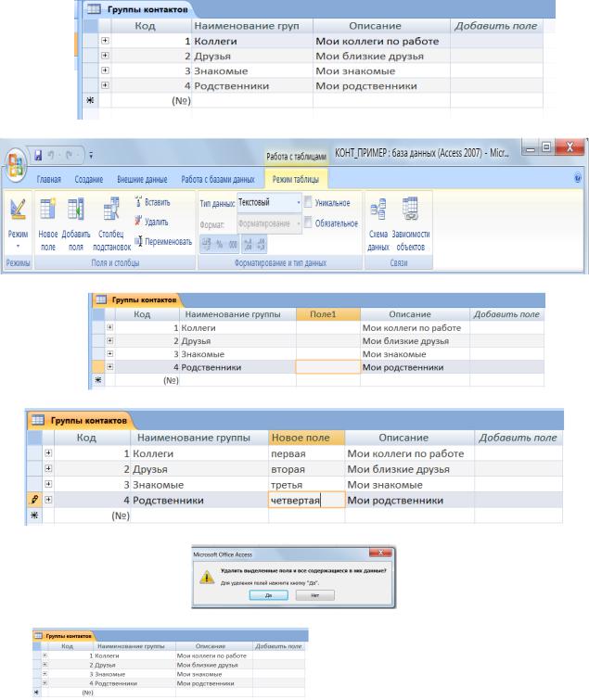The image size is (589, 700).
Task: Click the empty Поле1 cell in Родственники row
Action: [x=327, y=367]
